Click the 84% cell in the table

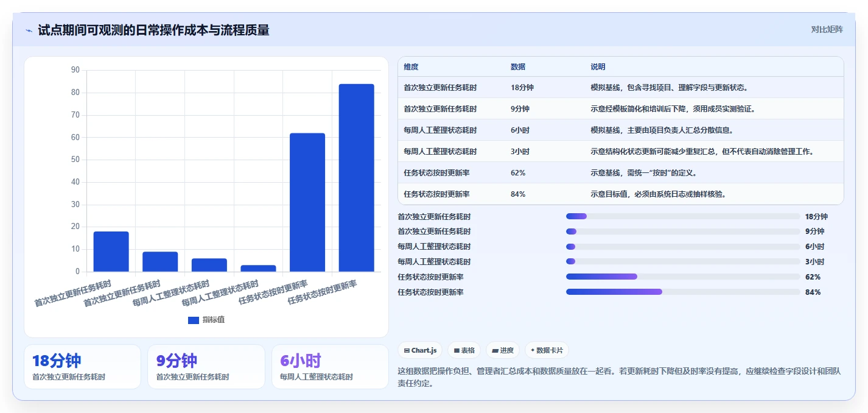click(x=518, y=194)
